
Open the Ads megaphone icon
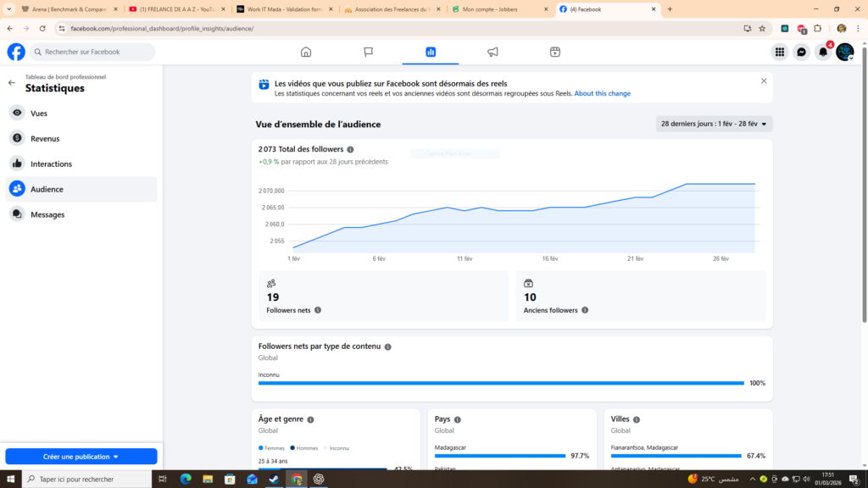click(492, 52)
